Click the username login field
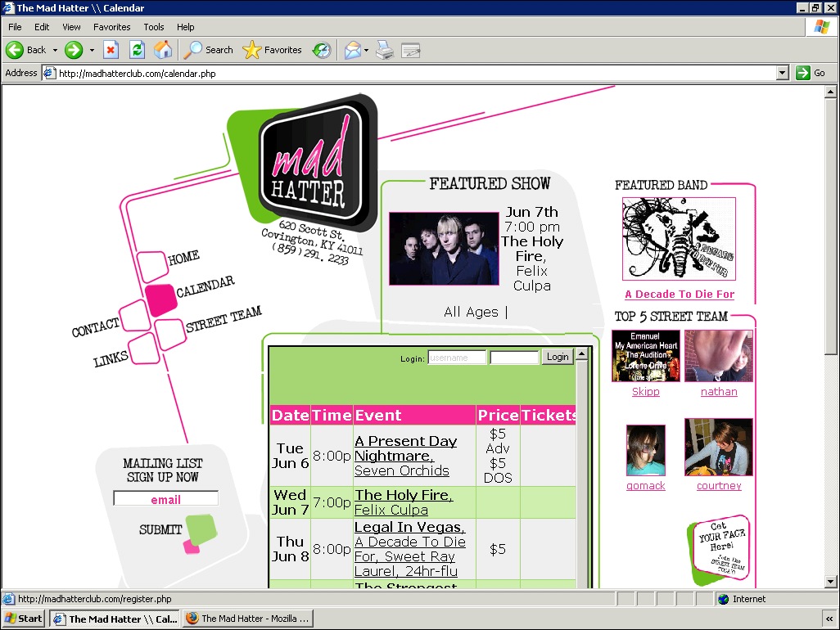Screen dimensions: 840x630 457,358
